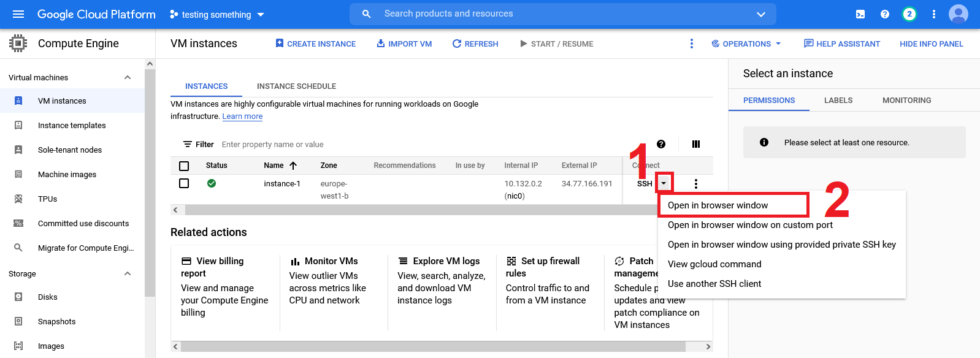Open column display options icon
This screenshot has width=980, height=358.
click(x=695, y=144)
